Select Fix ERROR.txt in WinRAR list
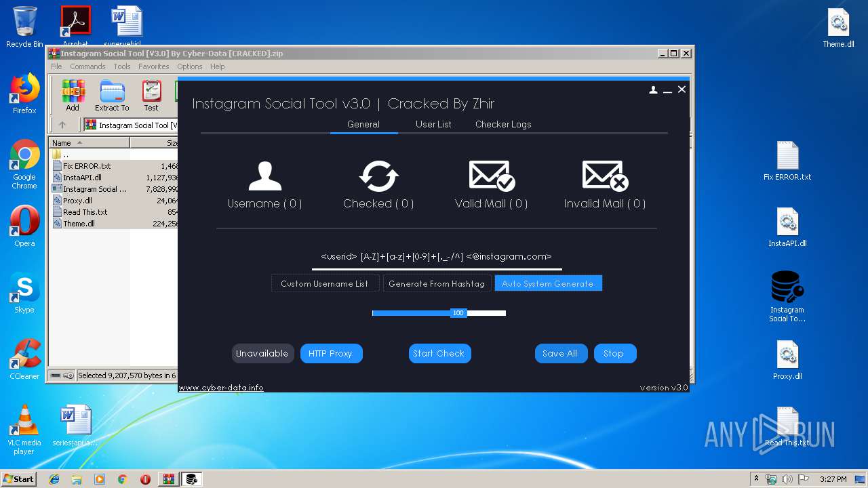868x488 pixels. 87,166
